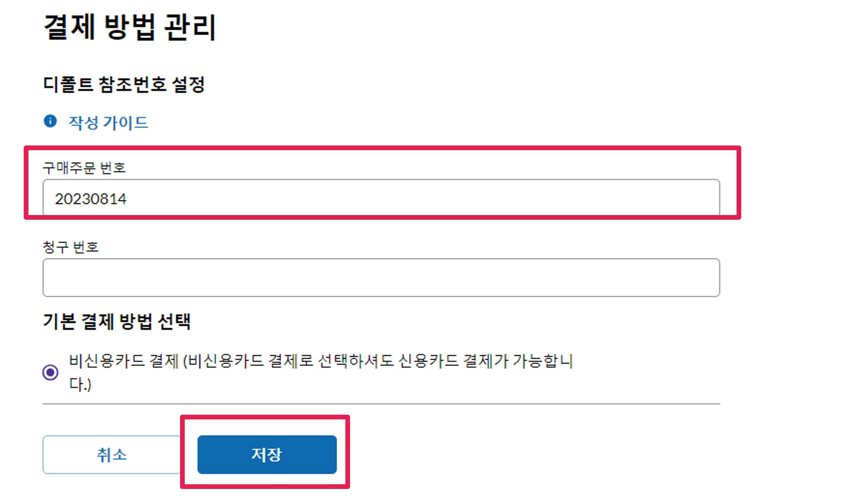Save settings with the 저장 button
Image resolution: width=847 pixels, height=504 pixels.
(267, 455)
